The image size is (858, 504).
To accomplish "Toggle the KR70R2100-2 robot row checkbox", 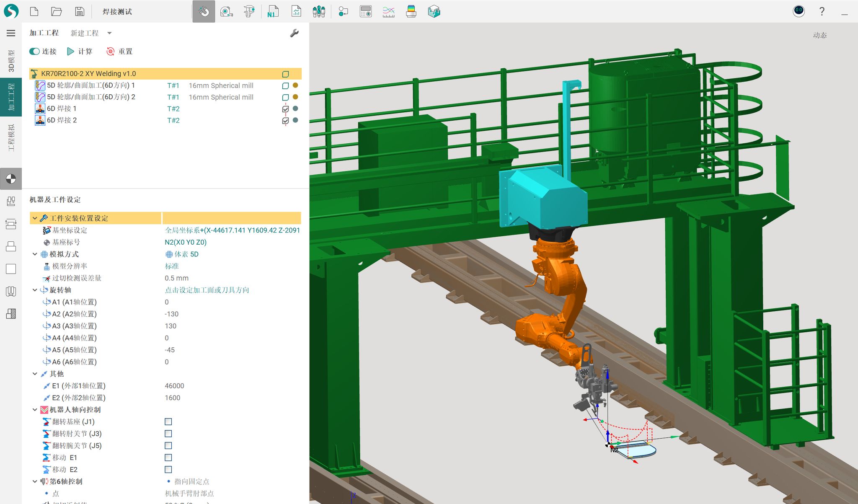I will [285, 74].
